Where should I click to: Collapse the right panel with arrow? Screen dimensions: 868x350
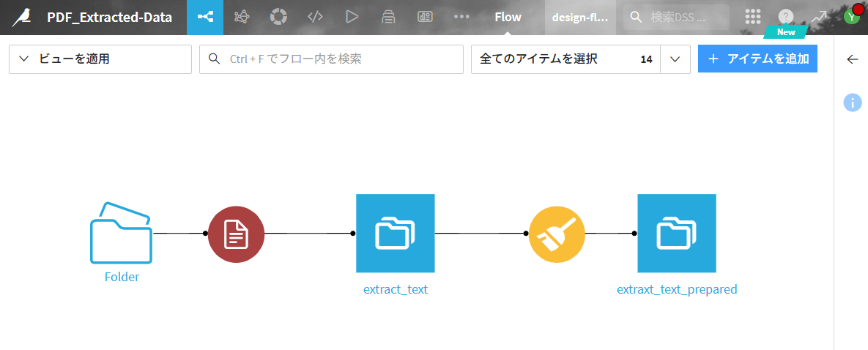click(x=852, y=59)
